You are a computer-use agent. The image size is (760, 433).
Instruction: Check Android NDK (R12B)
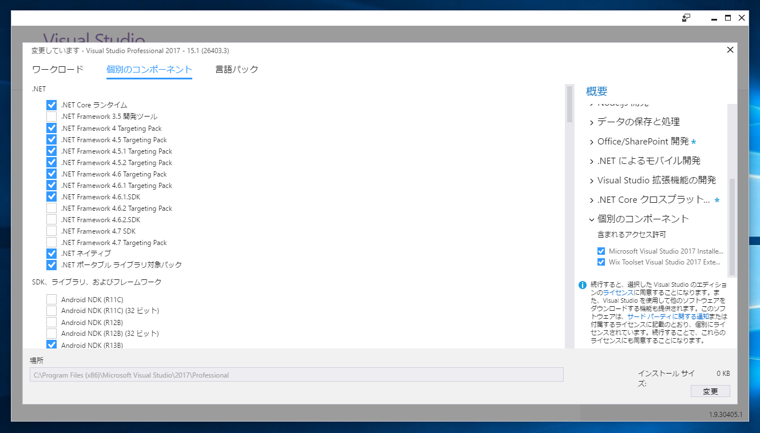(x=51, y=322)
